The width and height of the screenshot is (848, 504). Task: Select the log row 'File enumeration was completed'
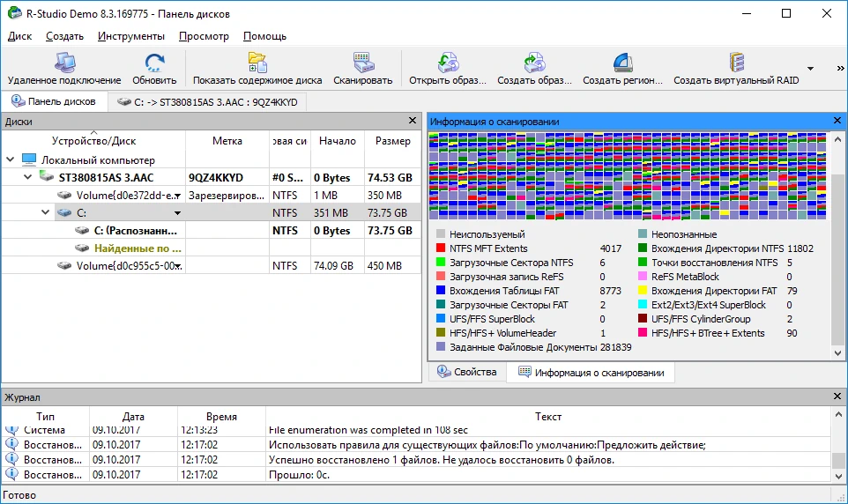[416, 431]
